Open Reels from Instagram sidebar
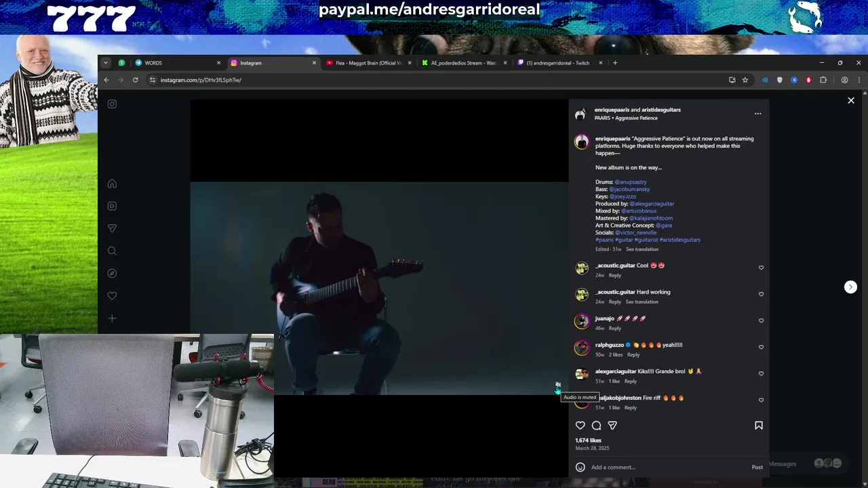Viewport: 868px width, 488px height. (x=112, y=206)
